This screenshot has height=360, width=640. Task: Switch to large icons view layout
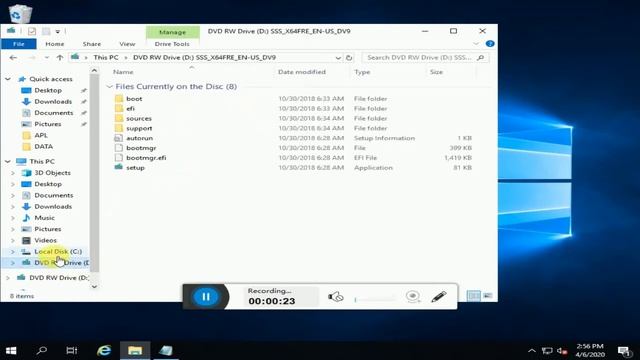pos(488,296)
